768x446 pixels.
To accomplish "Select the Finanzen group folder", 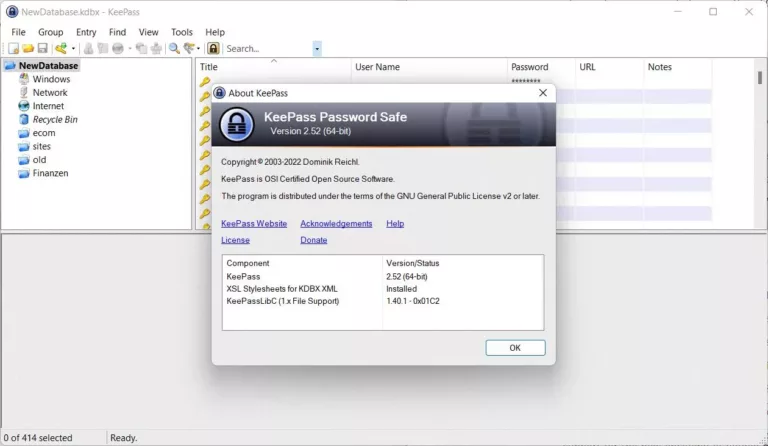I will pyautogui.click(x=50, y=173).
